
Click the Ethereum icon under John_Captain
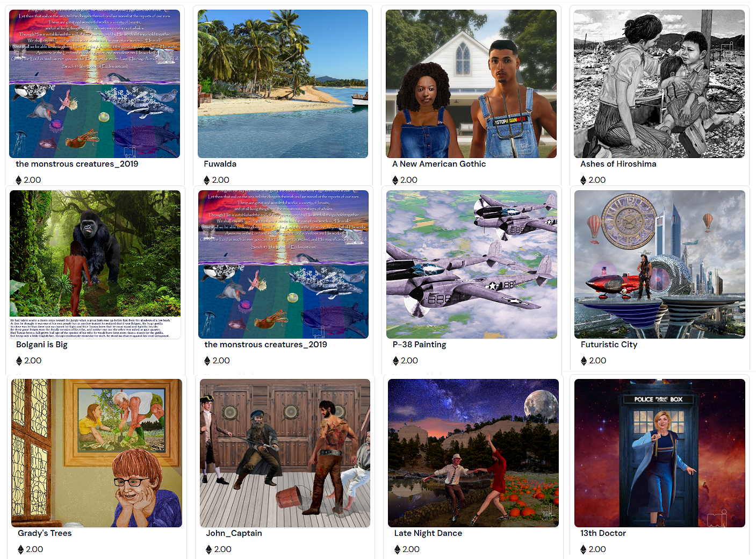[209, 549]
